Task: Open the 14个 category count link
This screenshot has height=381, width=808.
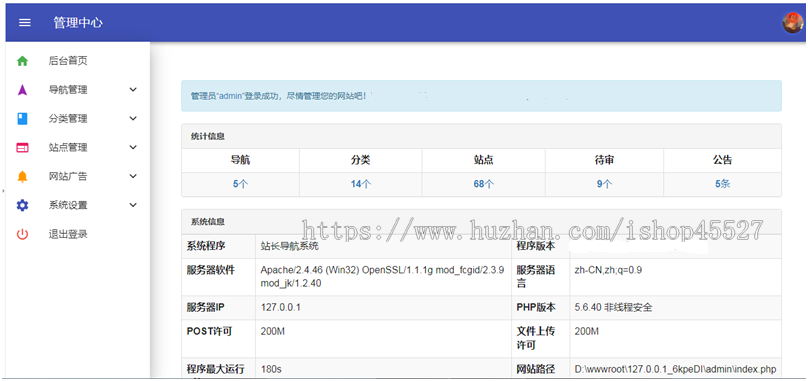Action: point(361,184)
